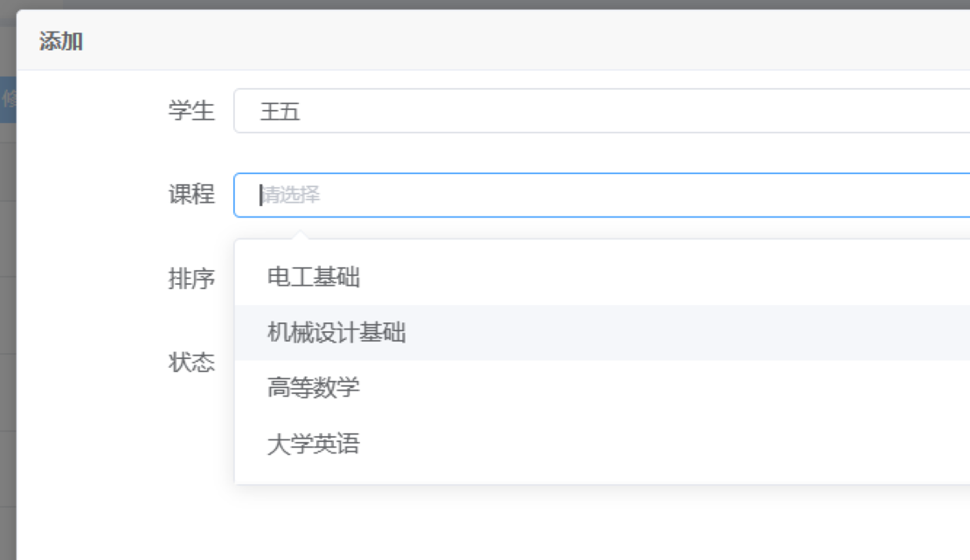Select the 大学英语 course option

pos(314,445)
